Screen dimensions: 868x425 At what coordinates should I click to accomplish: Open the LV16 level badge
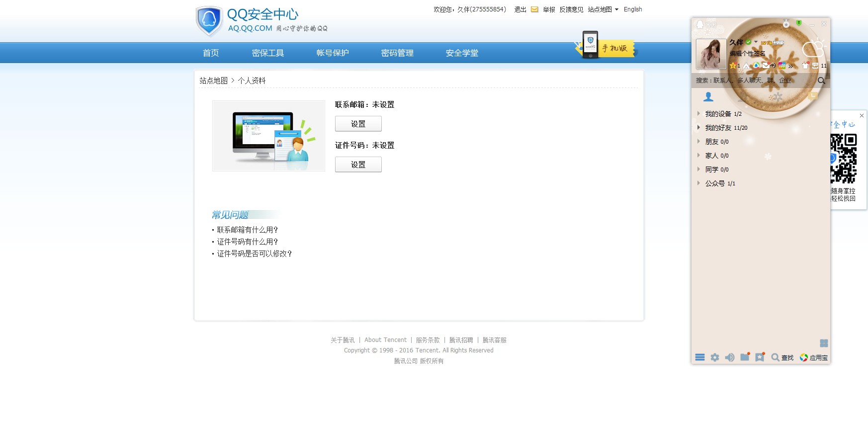pyautogui.click(x=766, y=43)
